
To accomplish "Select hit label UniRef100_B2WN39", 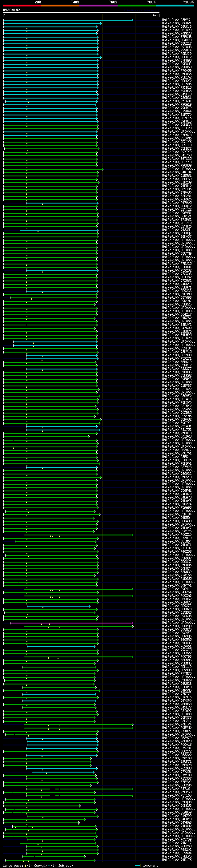I will 177,572.
